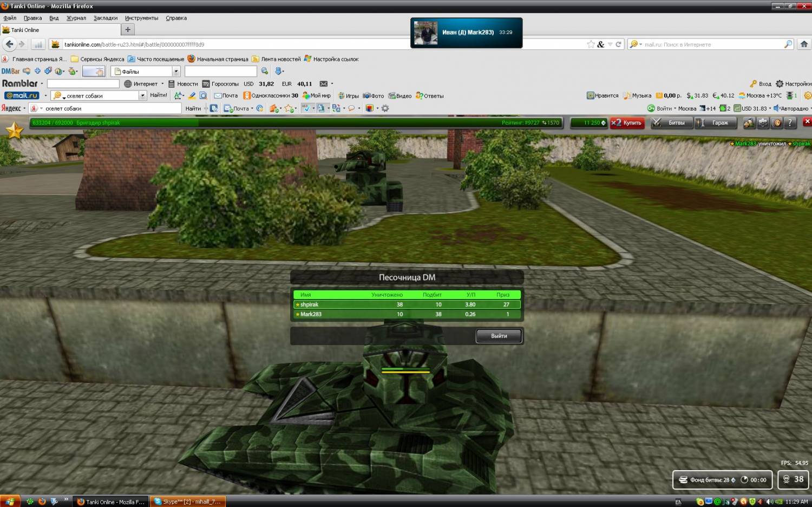
Task: Open Мой мир in mail.ru toolbar
Action: (317, 96)
